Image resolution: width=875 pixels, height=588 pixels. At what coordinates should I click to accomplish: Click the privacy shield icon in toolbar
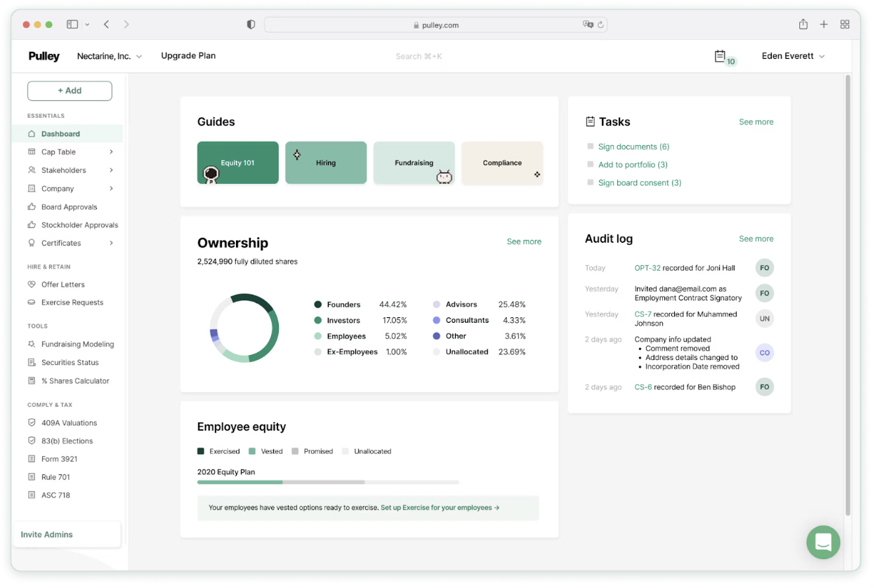click(x=251, y=25)
